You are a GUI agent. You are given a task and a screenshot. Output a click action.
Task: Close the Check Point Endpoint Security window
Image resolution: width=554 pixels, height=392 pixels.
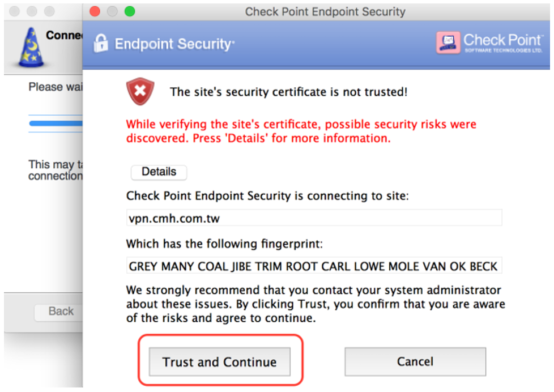(95, 11)
